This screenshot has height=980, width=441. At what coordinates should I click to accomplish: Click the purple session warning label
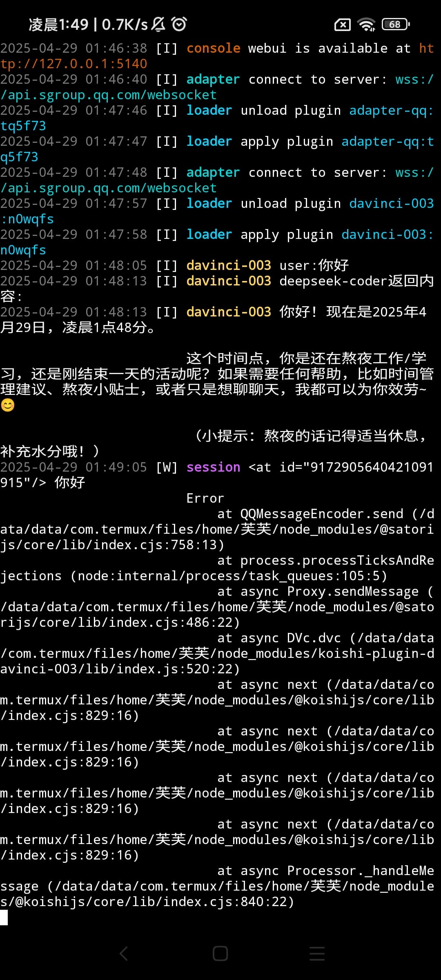[x=213, y=467]
